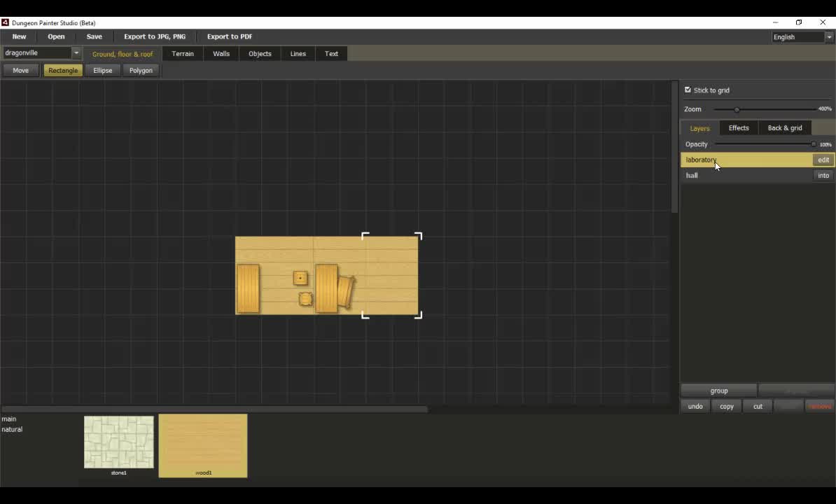Switch to the Objects tab
Image resolution: width=836 pixels, height=504 pixels.
tap(260, 54)
